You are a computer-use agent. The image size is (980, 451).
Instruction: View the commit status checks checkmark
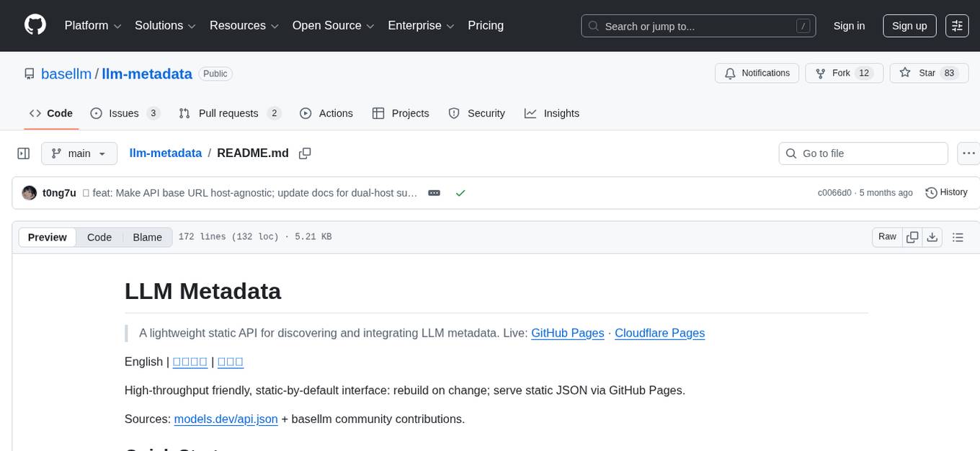point(460,192)
